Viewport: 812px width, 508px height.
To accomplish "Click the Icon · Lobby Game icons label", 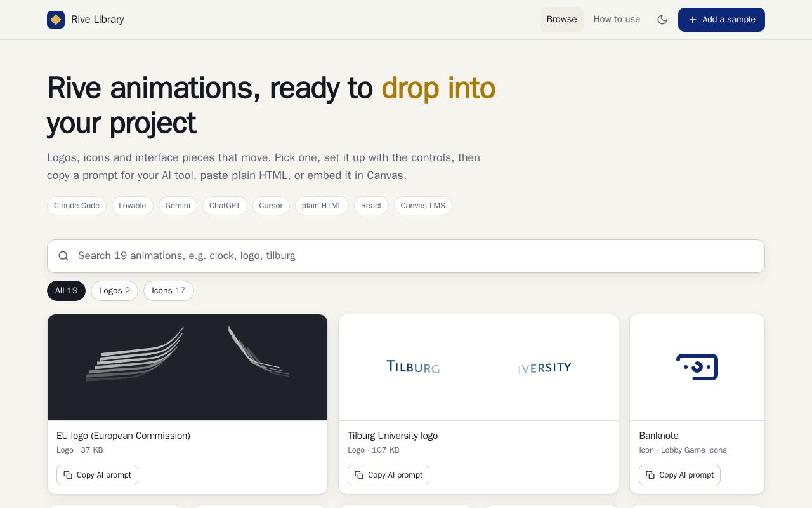I will 683,450.
